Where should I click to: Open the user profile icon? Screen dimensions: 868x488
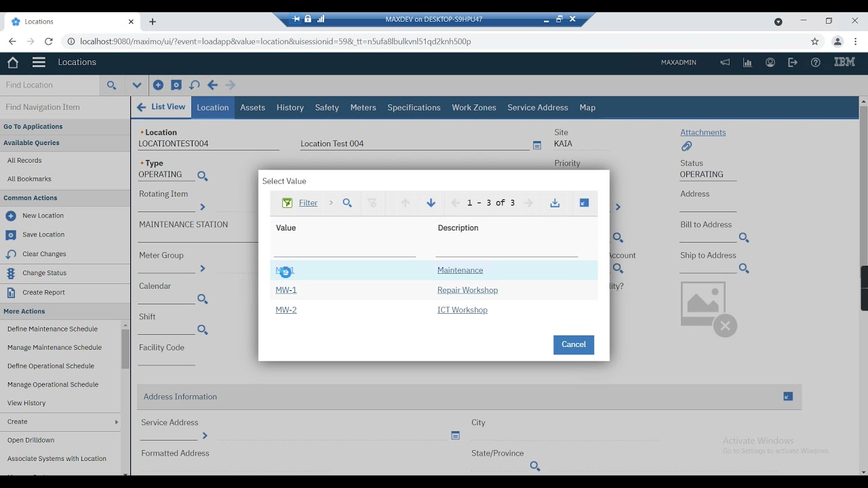[x=770, y=62]
